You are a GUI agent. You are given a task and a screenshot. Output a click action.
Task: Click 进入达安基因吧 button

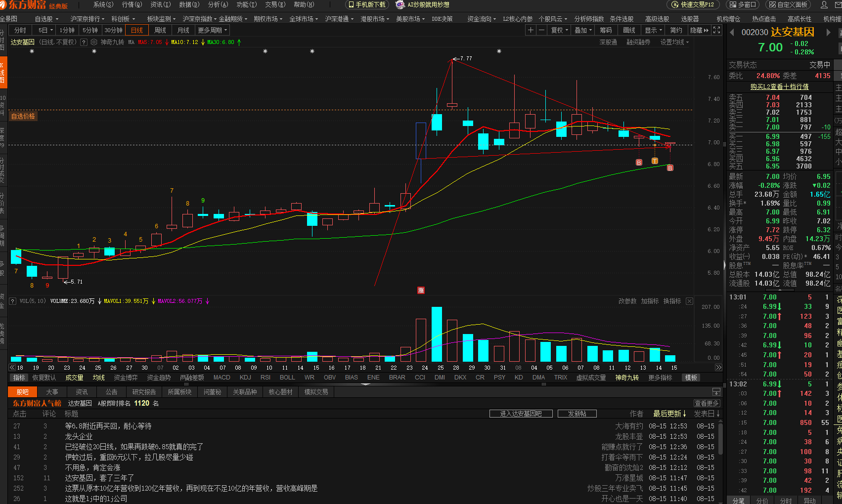point(521,414)
